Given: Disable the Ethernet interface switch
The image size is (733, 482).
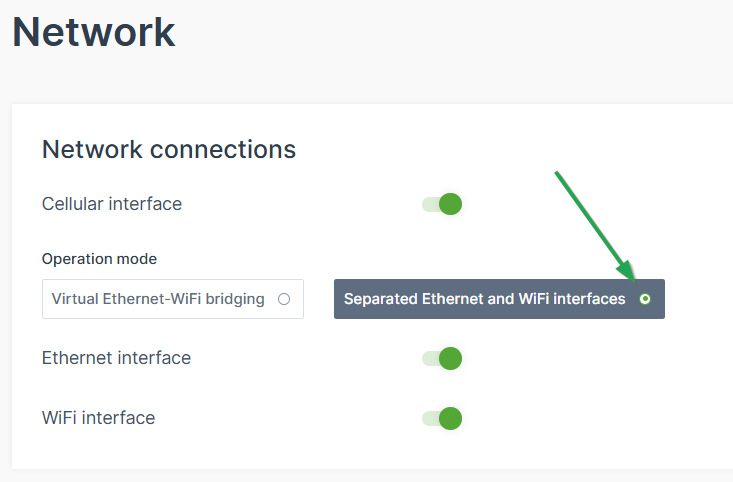Looking at the screenshot, I should click(442, 358).
